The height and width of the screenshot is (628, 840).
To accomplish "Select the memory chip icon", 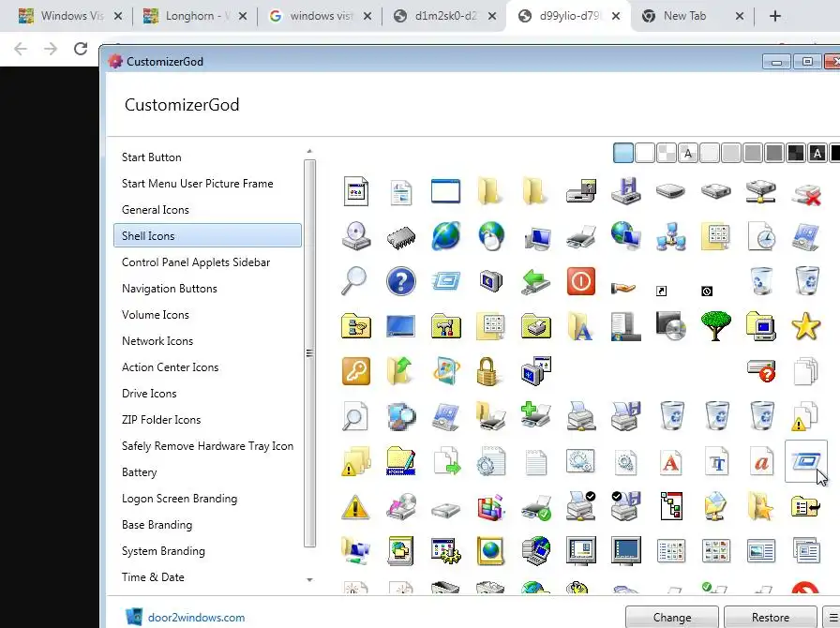I will 400,236.
